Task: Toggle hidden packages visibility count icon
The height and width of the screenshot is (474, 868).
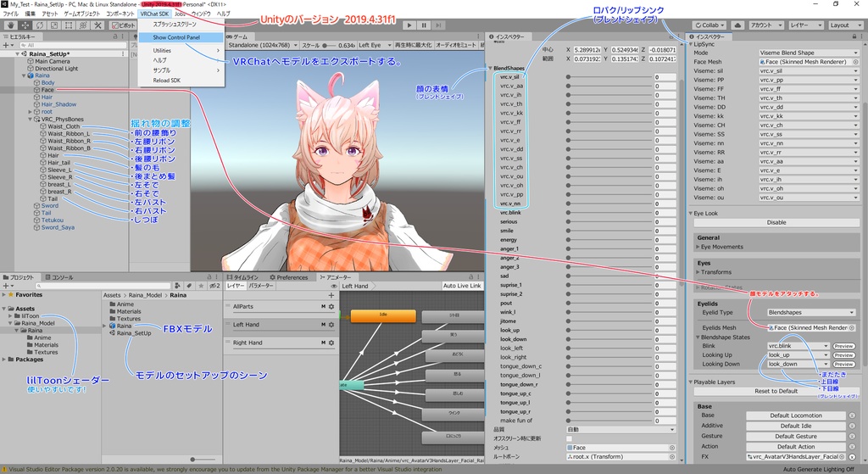Action: [x=214, y=286]
